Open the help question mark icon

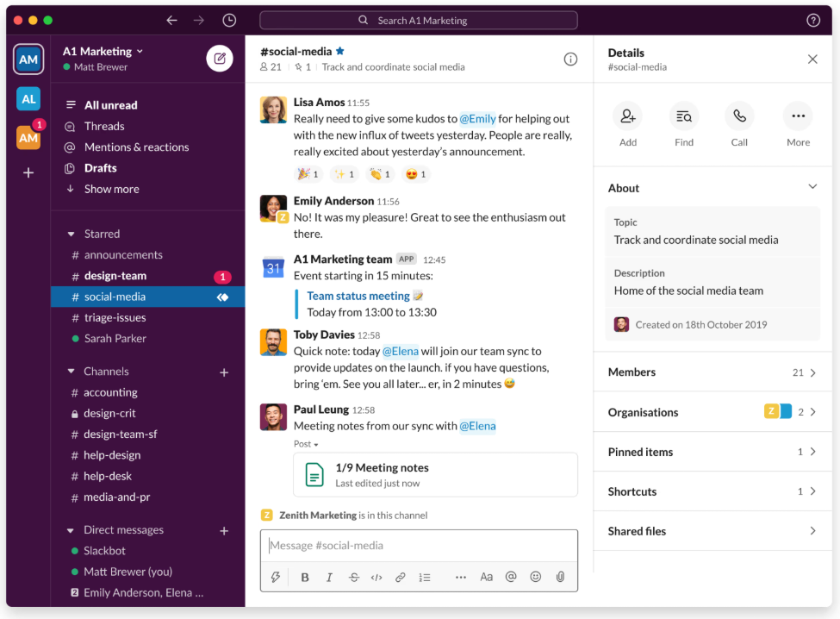coord(813,21)
